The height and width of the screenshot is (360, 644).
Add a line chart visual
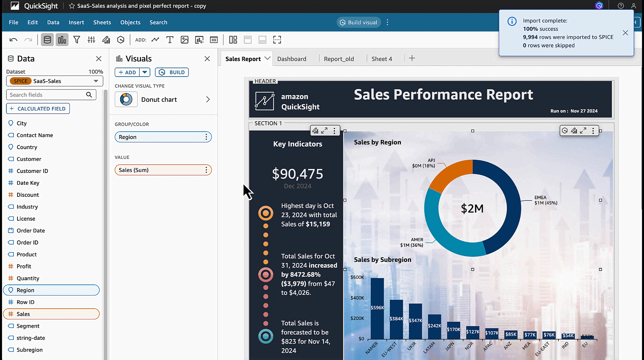point(155,40)
